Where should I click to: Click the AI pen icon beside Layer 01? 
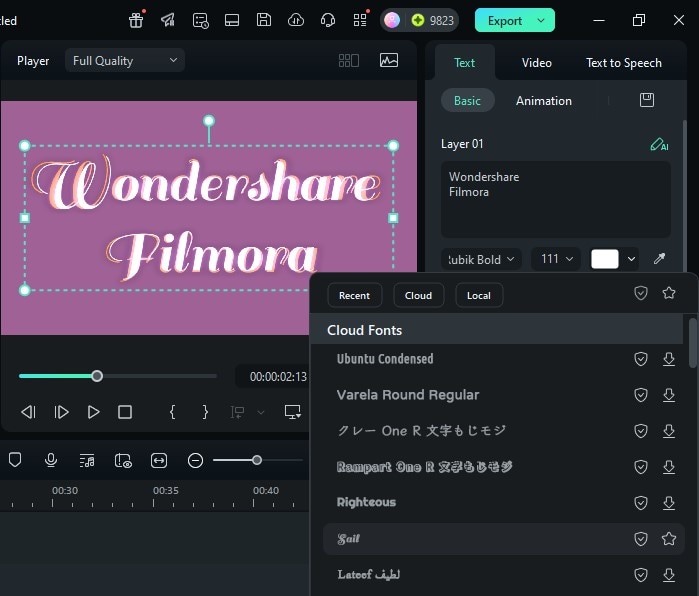pos(659,144)
